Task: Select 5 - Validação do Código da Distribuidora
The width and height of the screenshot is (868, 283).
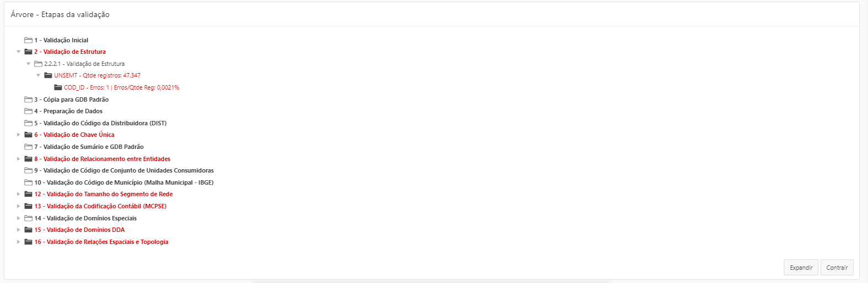Action: tap(100, 123)
